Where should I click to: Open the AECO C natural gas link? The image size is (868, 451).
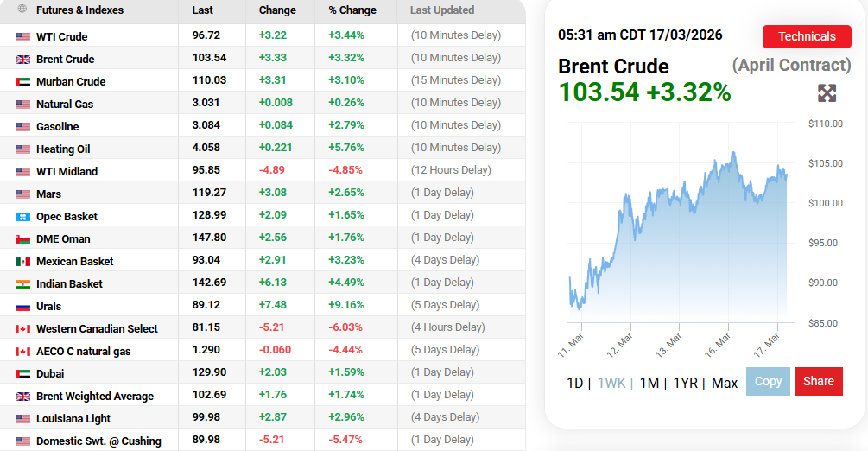pyautogui.click(x=84, y=352)
